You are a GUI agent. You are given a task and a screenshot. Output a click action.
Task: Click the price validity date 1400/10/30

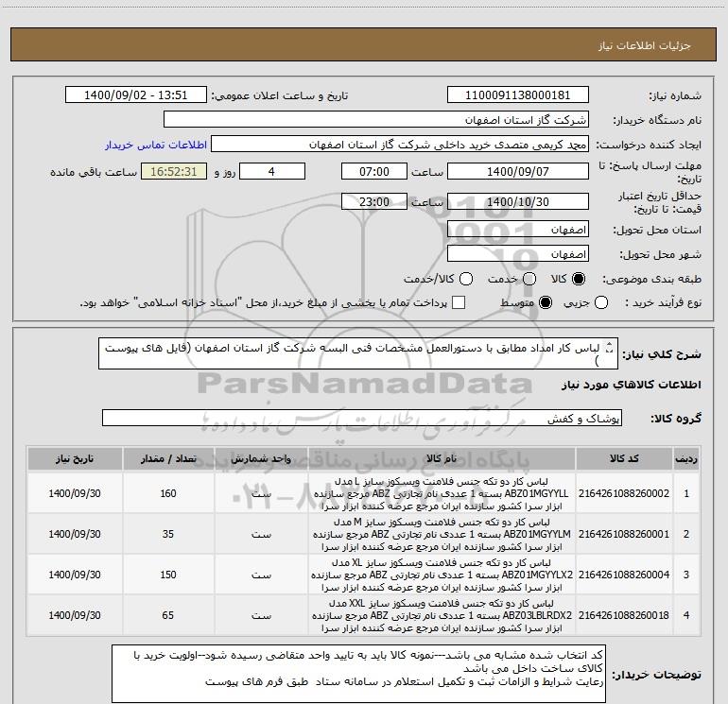click(x=518, y=202)
